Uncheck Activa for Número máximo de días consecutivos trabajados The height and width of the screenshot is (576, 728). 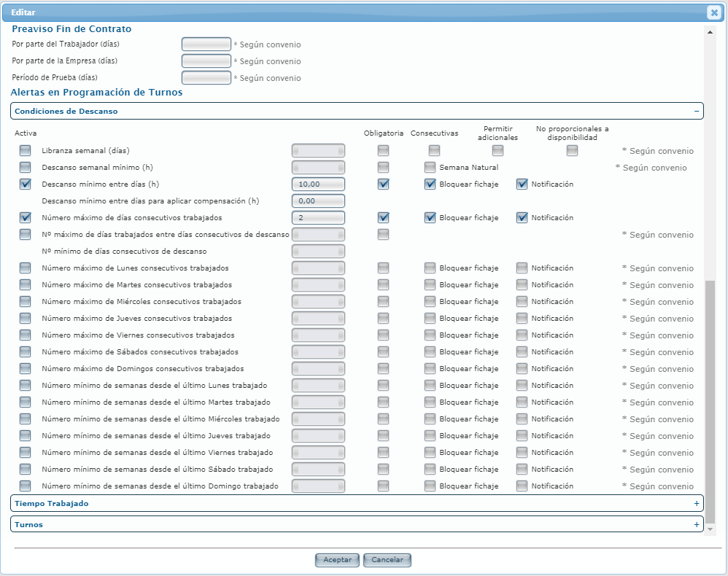(x=25, y=217)
